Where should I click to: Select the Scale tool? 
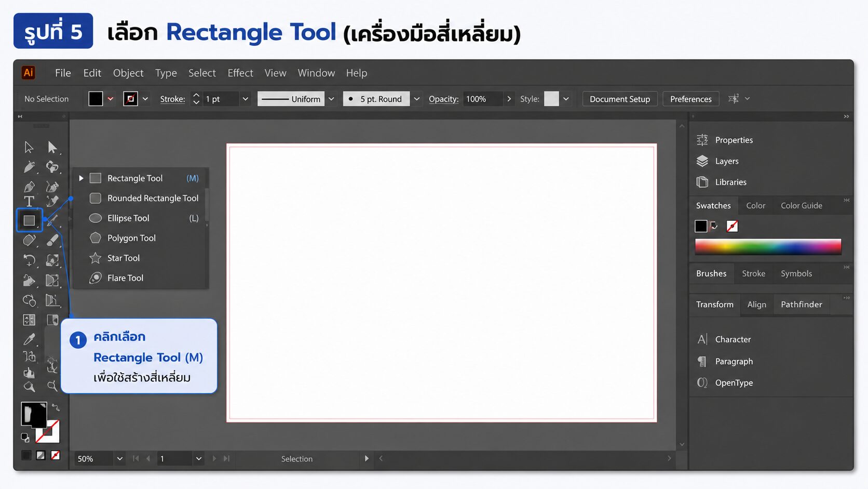pos(52,260)
